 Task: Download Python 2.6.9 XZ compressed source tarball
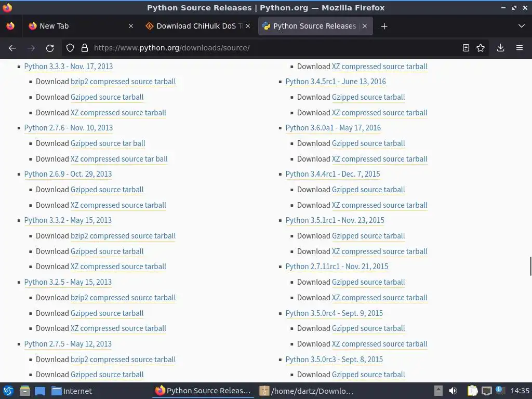coord(118,205)
